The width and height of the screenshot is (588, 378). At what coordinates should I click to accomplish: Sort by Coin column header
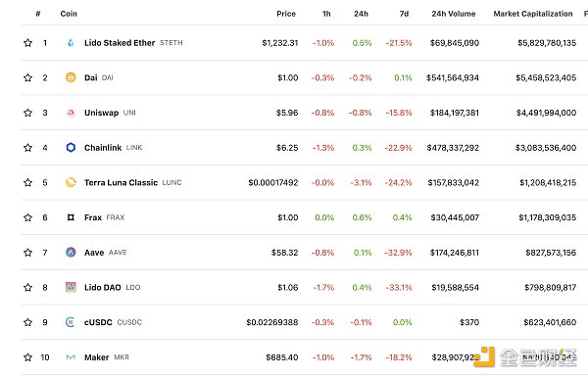tap(69, 14)
